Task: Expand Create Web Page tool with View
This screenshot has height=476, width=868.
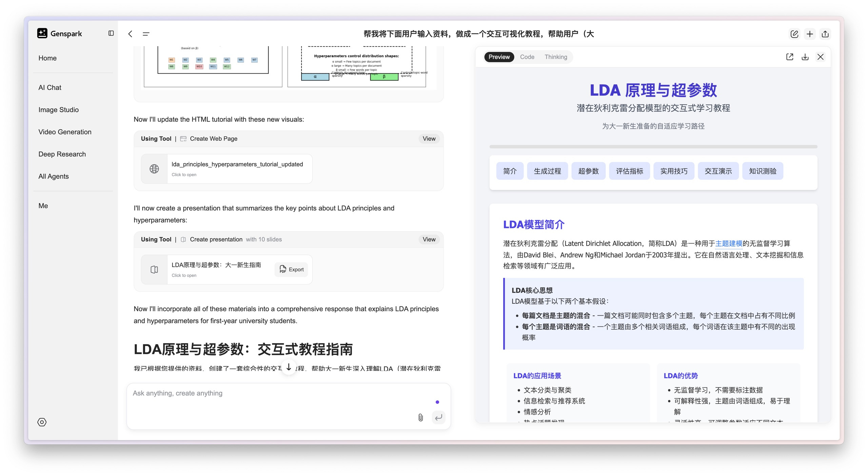Action: coord(429,139)
